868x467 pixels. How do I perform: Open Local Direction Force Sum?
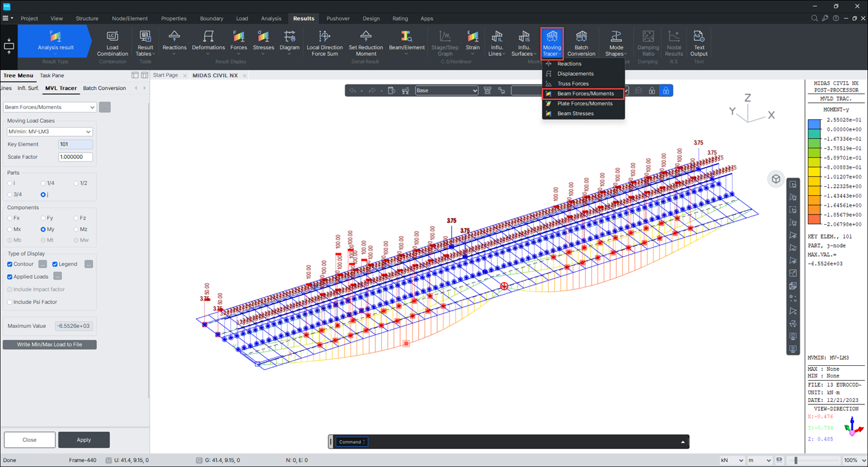[325, 43]
